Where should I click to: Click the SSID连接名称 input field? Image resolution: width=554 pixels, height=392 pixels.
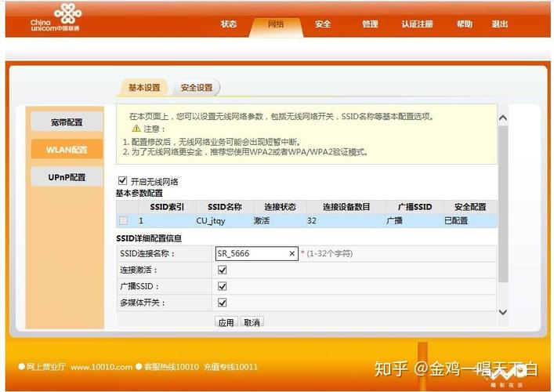coord(256,253)
